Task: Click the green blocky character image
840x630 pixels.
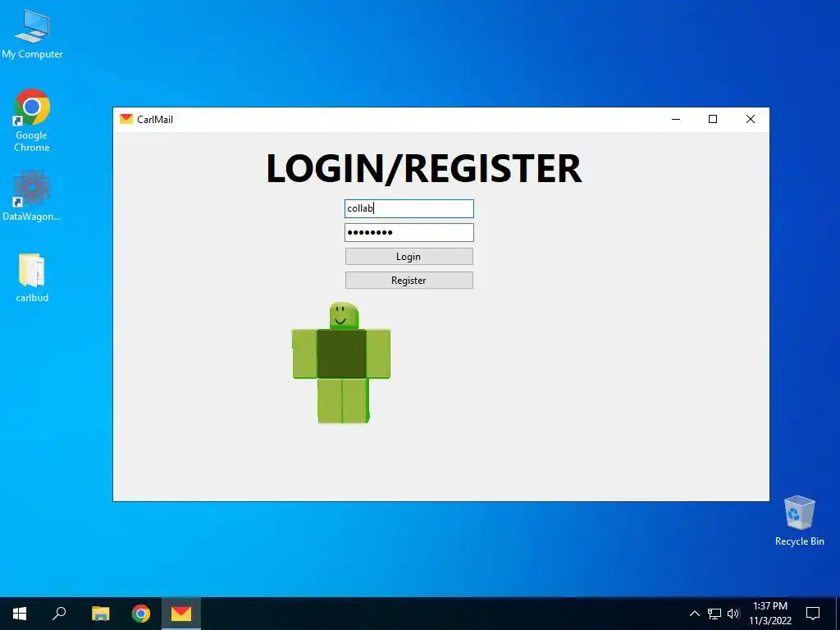Action: point(341,363)
